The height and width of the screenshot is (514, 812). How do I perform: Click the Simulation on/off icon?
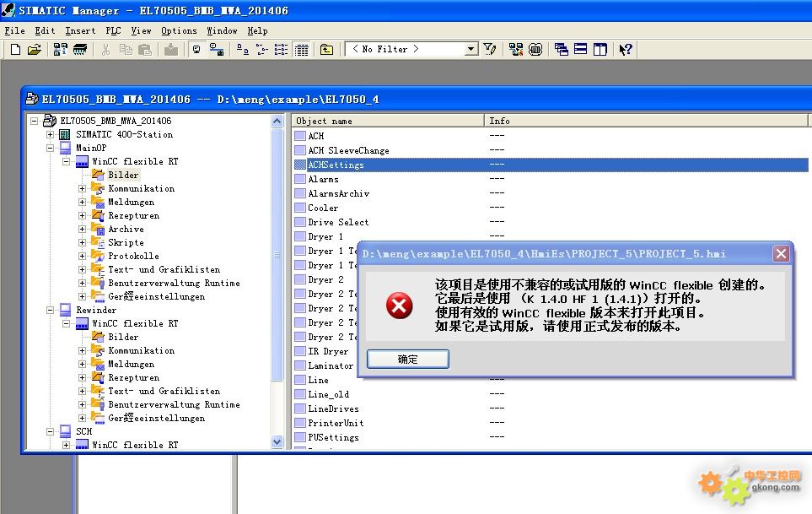click(x=535, y=49)
